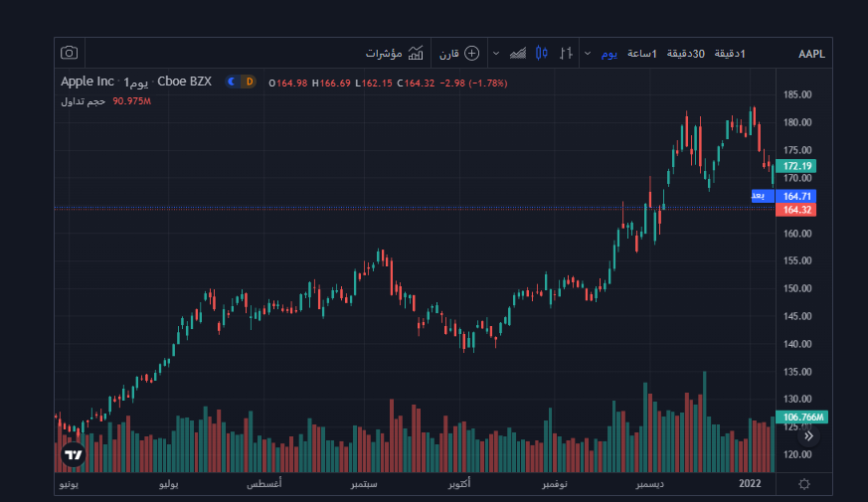Expand the chart style dropdown arrow

[496, 53]
